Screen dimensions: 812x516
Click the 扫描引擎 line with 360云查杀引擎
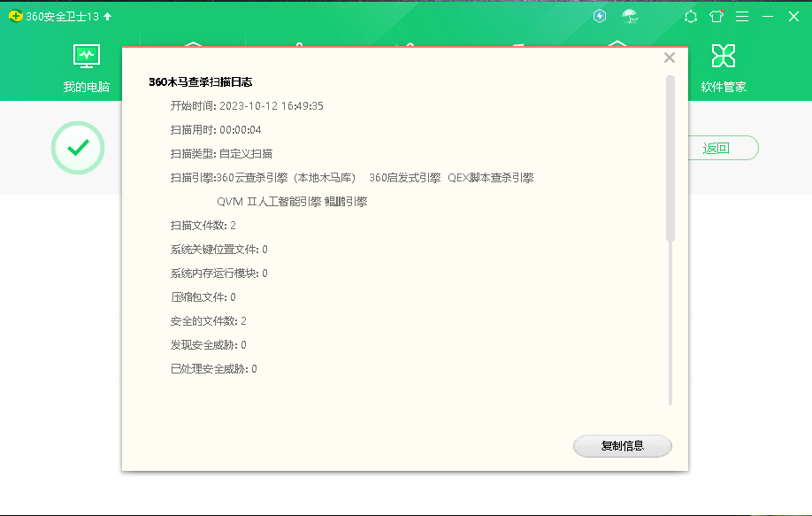[x=352, y=178]
